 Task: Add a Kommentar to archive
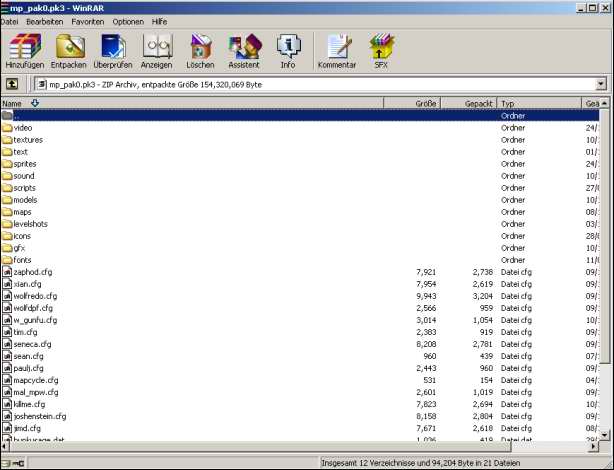(336, 51)
